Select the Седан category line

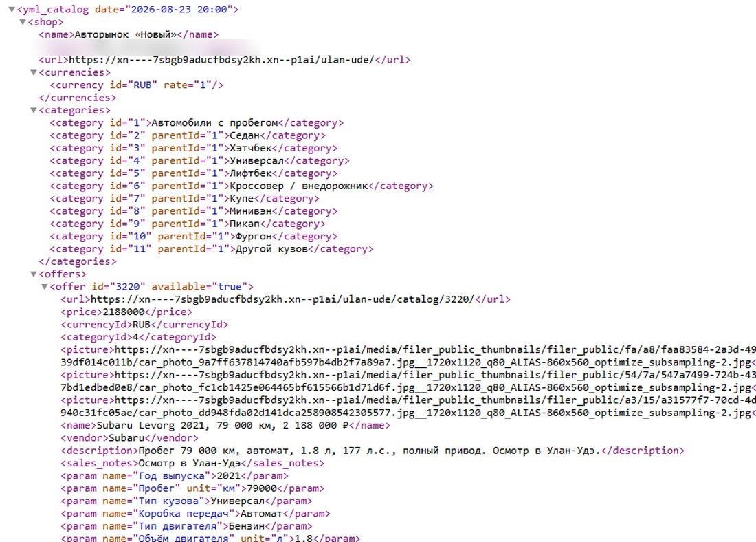click(188, 135)
